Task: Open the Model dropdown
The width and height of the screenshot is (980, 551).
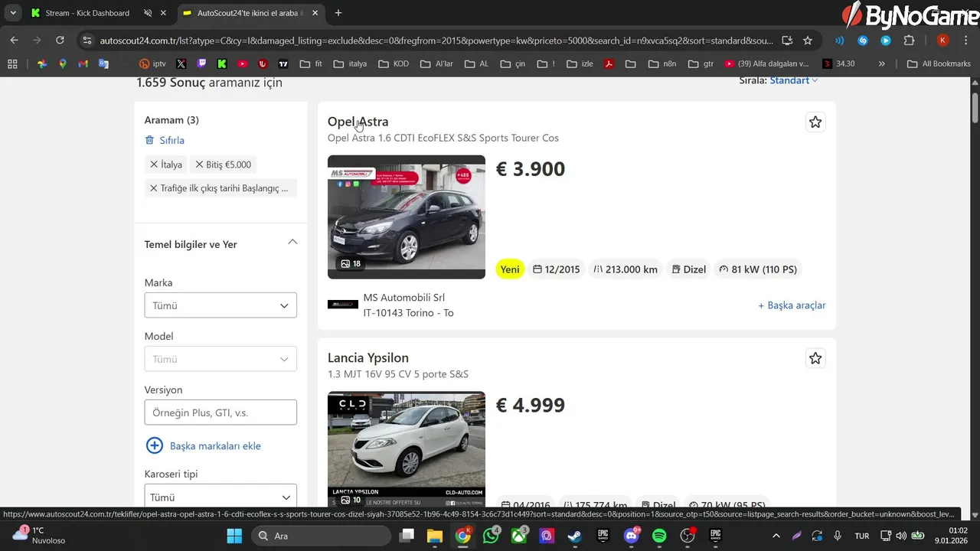Action: coord(220,359)
